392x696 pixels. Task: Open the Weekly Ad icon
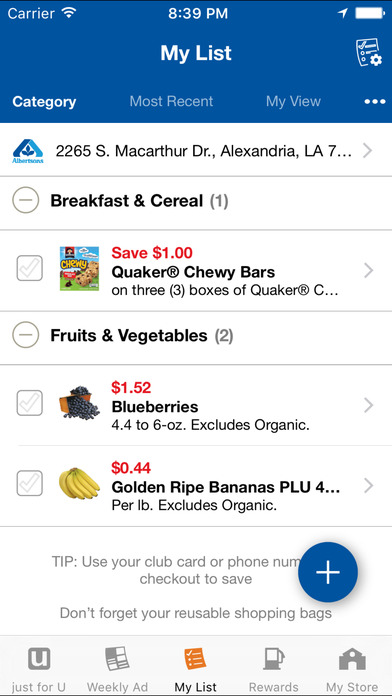coord(117,659)
